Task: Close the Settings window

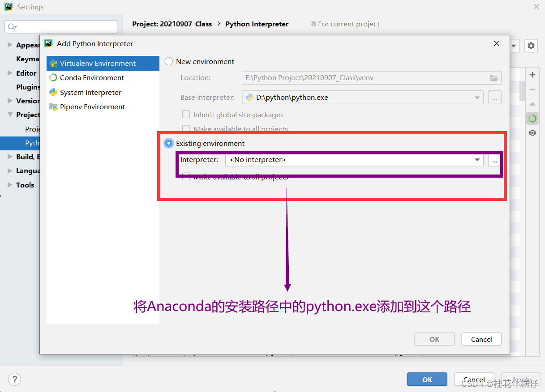Action: pos(536,7)
